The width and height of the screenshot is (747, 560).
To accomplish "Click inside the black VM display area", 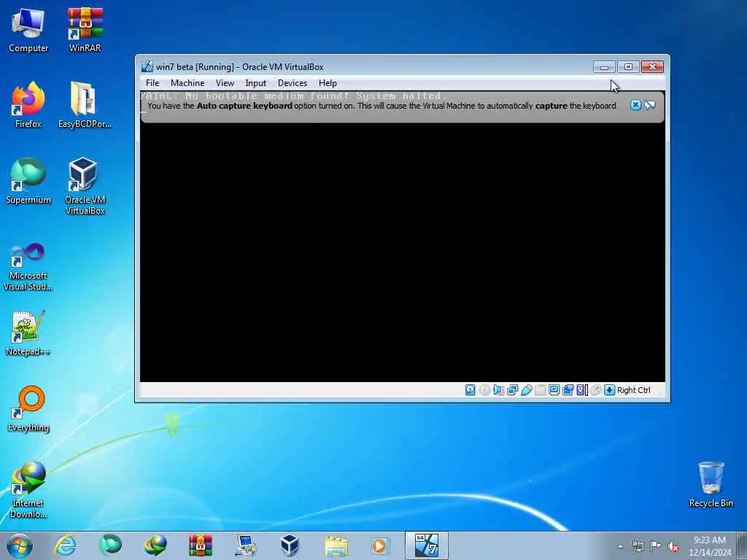I will pos(403,252).
